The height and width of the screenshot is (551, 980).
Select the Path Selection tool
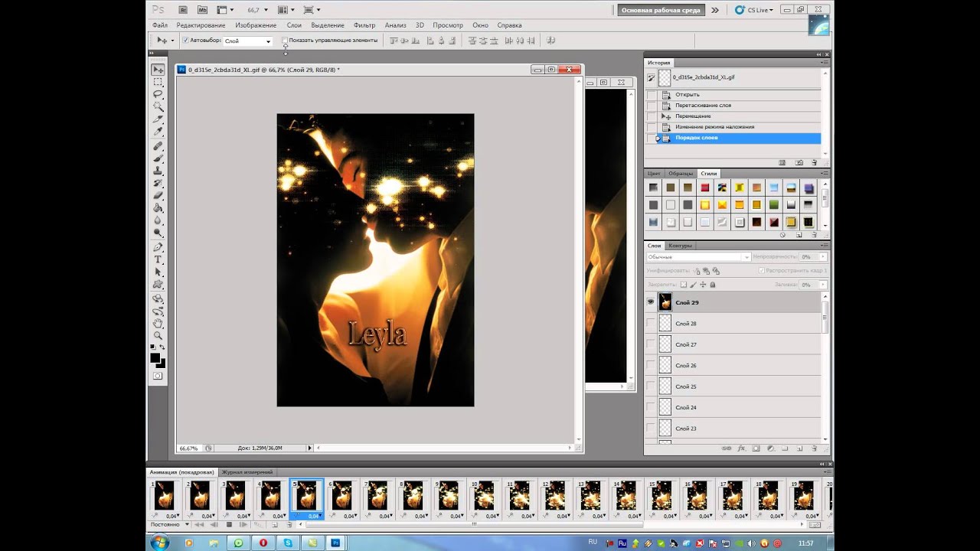(x=158, y=272)
